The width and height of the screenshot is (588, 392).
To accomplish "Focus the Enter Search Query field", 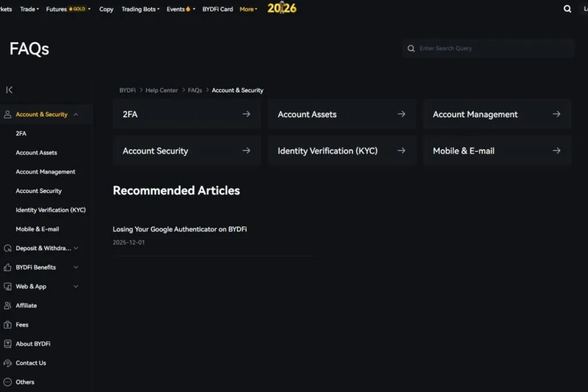I will tap(488, 48).
